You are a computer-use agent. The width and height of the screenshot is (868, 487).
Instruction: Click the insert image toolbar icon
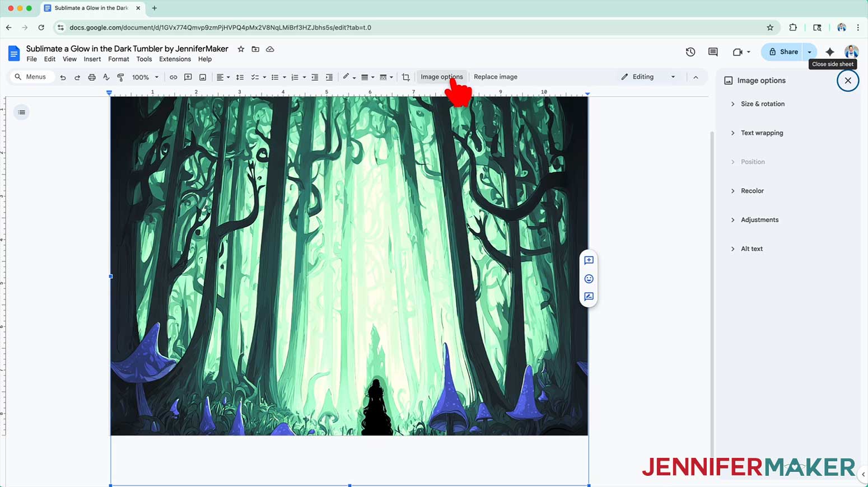tap(203, 77)
